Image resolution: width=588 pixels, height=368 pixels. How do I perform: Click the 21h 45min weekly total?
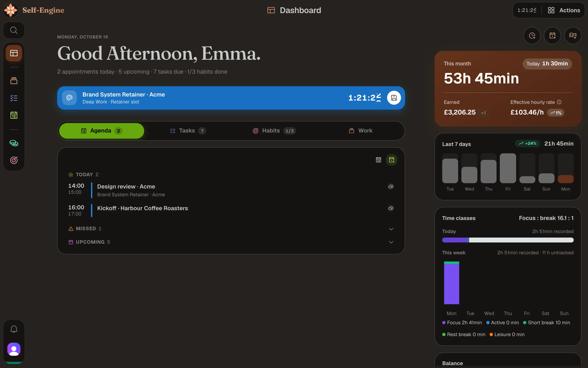(x=559, y=144)
